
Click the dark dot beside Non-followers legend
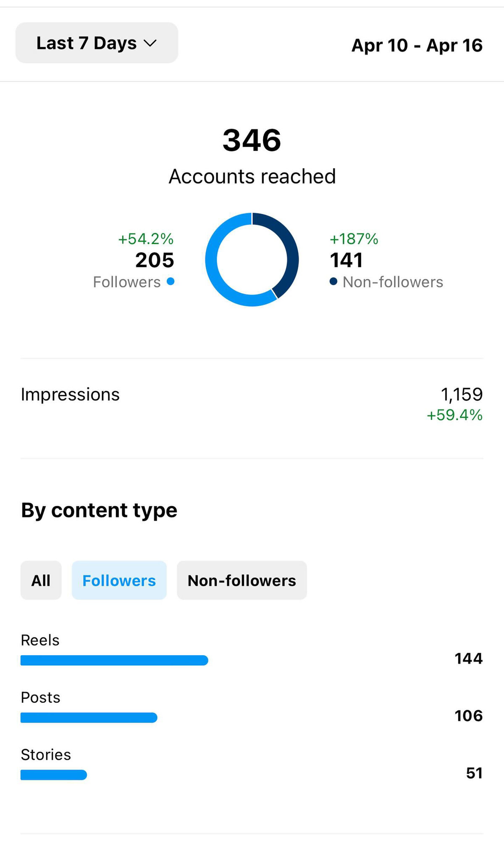tap(333, 281)
